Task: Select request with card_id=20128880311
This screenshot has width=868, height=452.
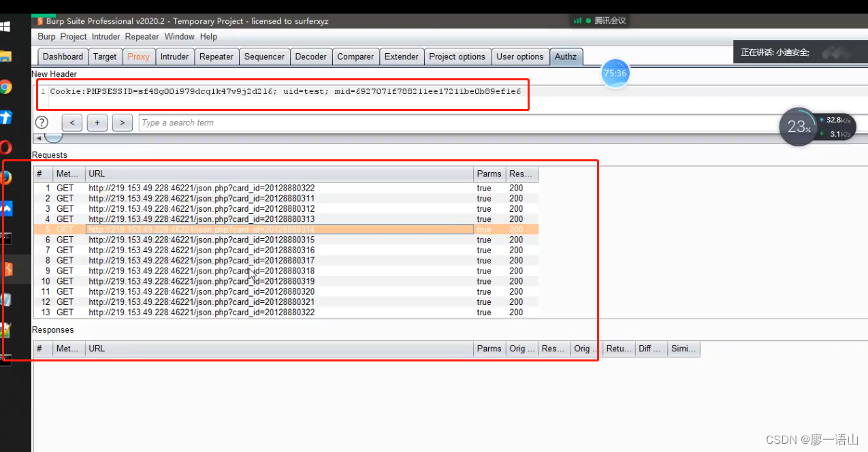Action: (286, 198)
